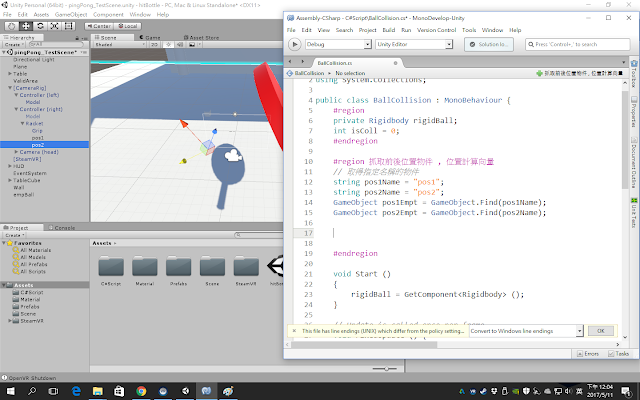Screen dimensions: 640x400
Task: Open File Explorer from the taskbar
Action: point(98,391)
